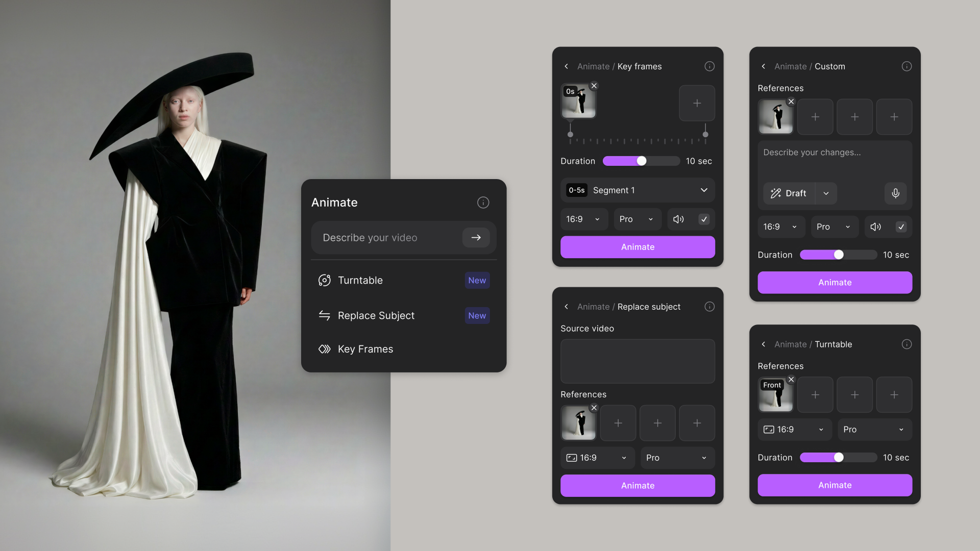Image resolution: width=980 pixels, height=551 pixels.
Task: Select Turntable menu option
Action: (x=403, y=280)
